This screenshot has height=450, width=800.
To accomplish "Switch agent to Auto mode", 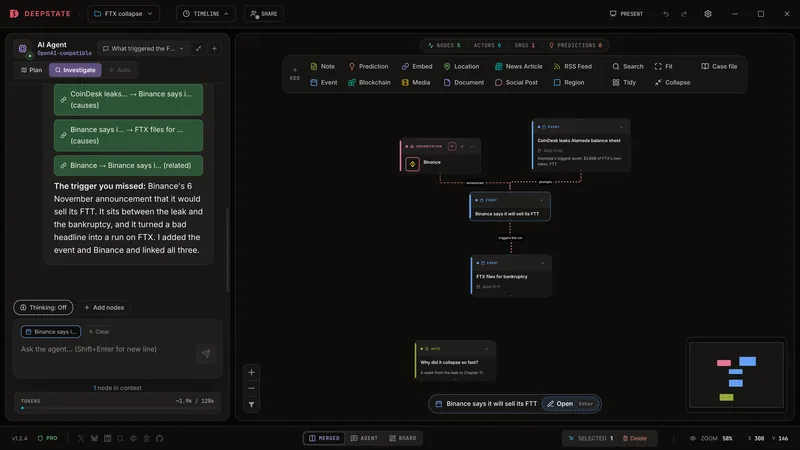I will (x=120, y=70).
